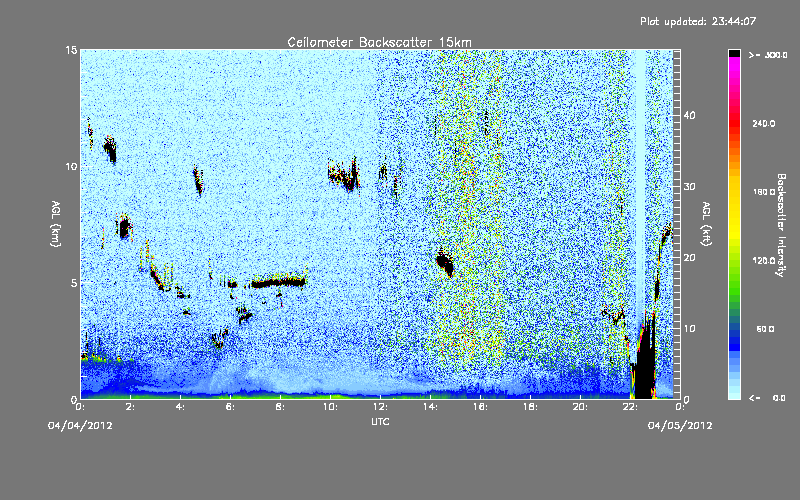
Task: Click the UTC x-axis label
Action: point(380,421)
